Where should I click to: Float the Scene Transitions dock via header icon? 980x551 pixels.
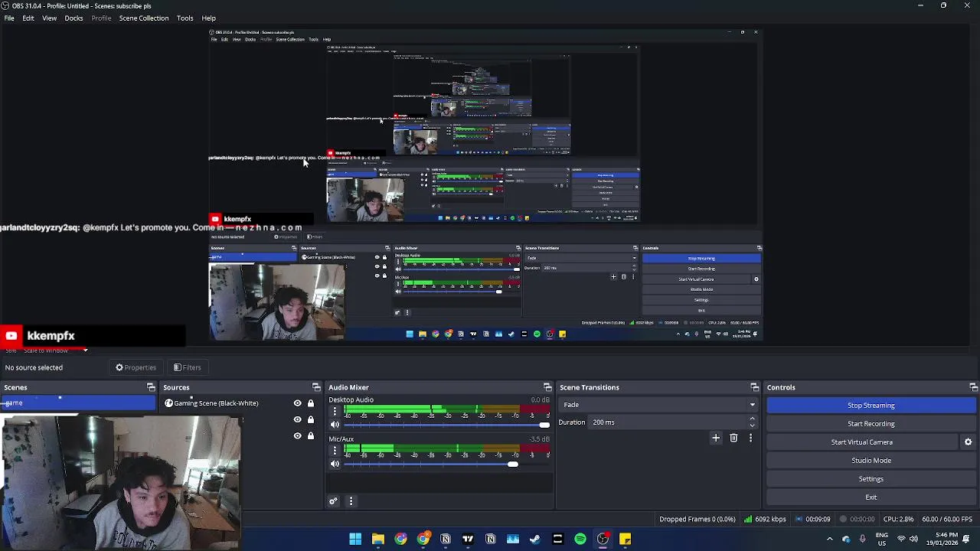754,387
